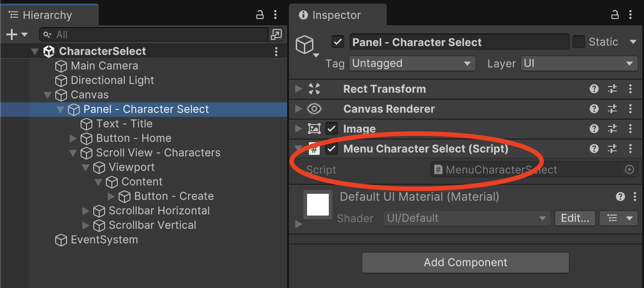Open Image component three-dot menu
Image resolution: width=644 pixels, height=288 pixels.
point(630,129)
